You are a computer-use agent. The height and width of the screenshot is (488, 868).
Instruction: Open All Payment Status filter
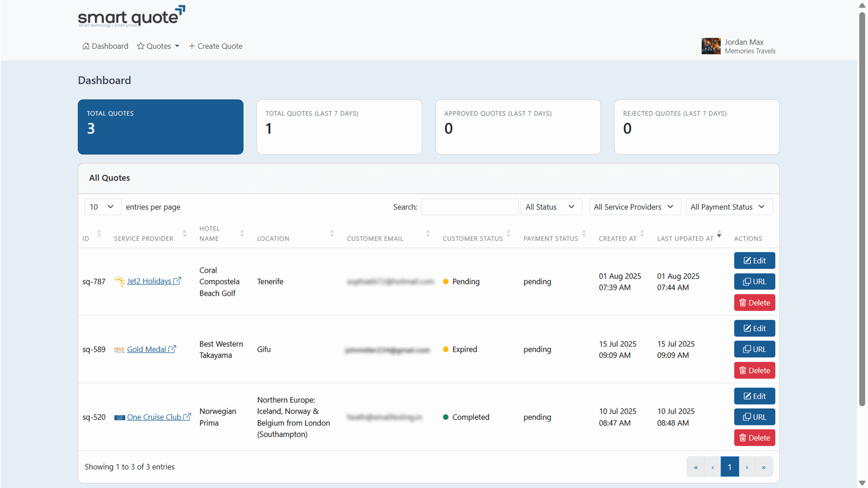coord(729,207)
